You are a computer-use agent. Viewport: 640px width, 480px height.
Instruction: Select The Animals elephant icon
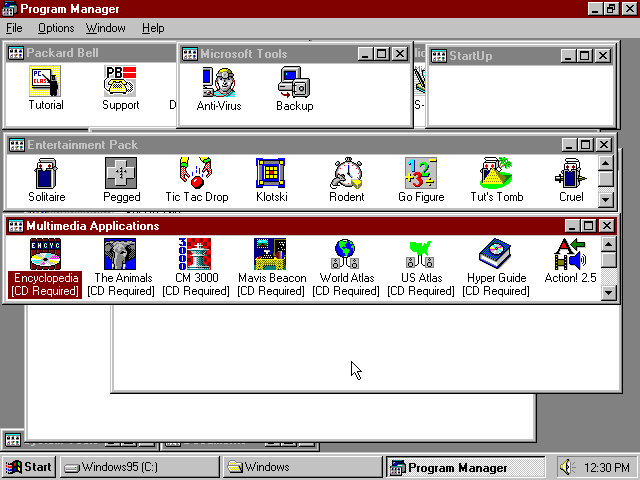120,254
